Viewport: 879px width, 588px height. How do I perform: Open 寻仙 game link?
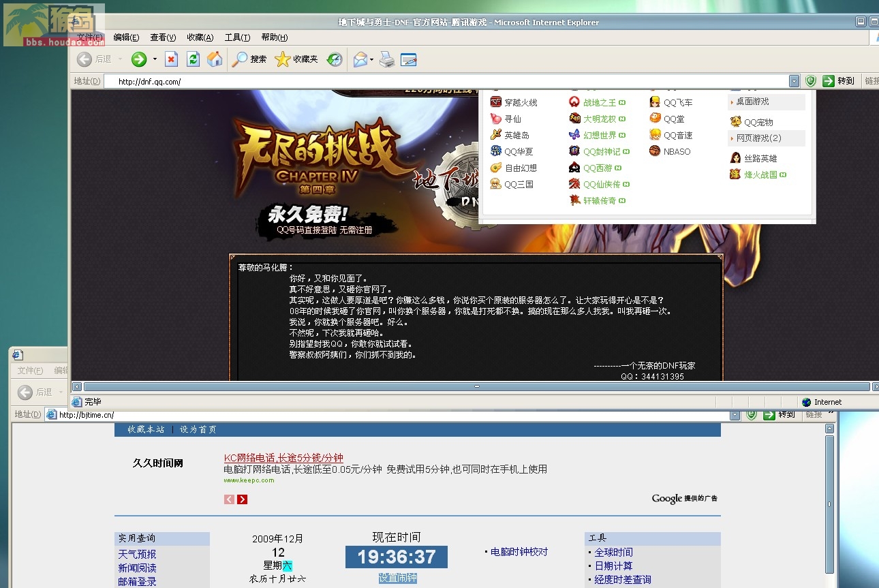(512, 119)
